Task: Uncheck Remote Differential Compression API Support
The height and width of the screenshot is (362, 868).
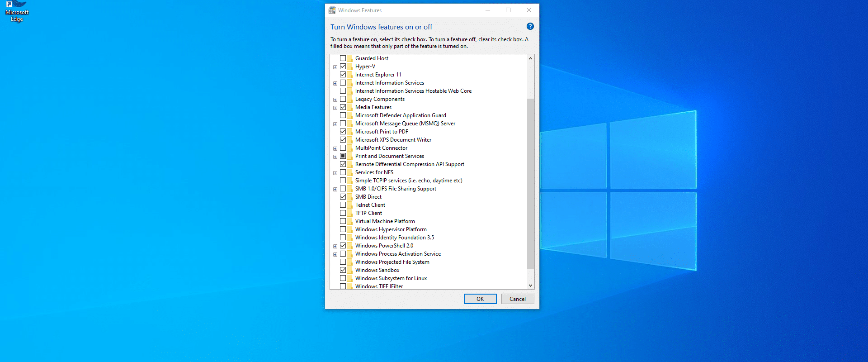Action: tap(343, 164)
